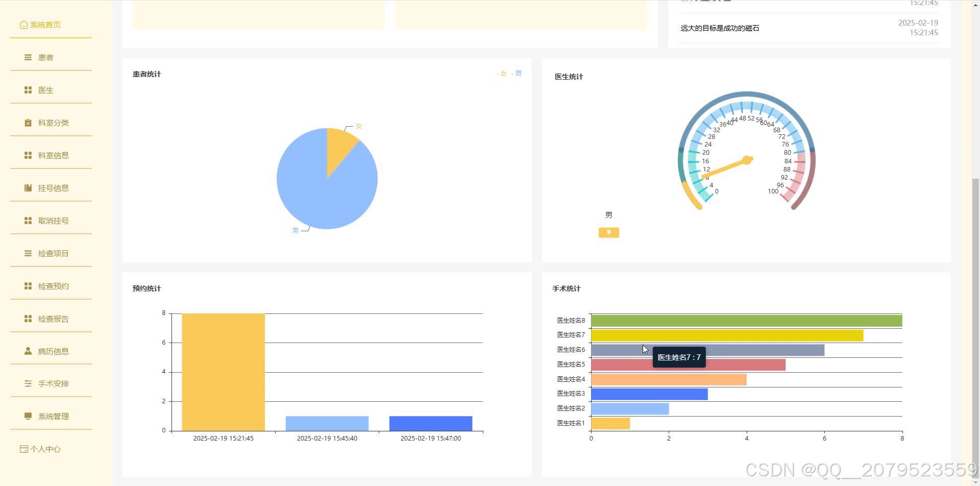The height and width of the screenshot is (486, 980).
Task: Toggle the 女 legend in 患者统计
Action: point(502,74)
